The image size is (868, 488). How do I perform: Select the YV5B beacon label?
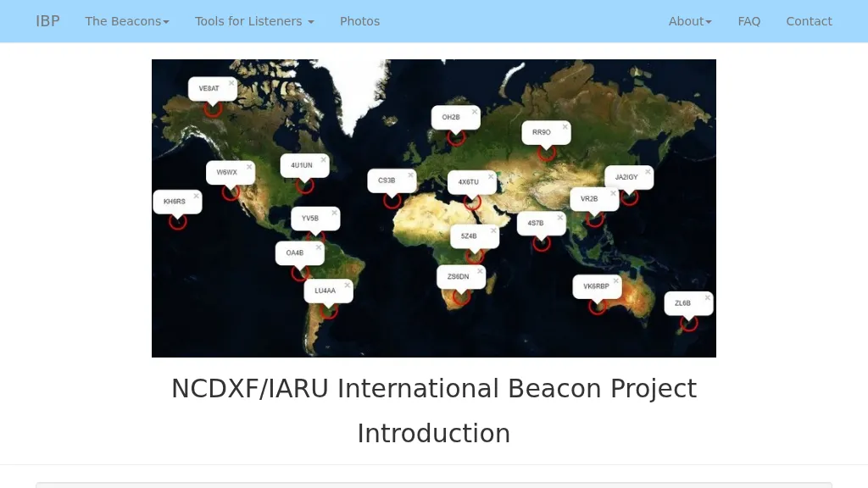(310, 219)
